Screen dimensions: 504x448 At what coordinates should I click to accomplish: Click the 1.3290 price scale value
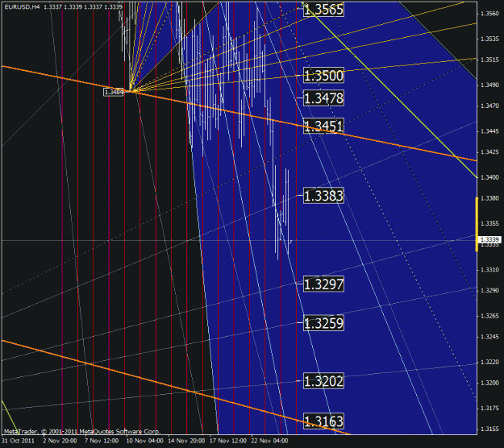489,290
